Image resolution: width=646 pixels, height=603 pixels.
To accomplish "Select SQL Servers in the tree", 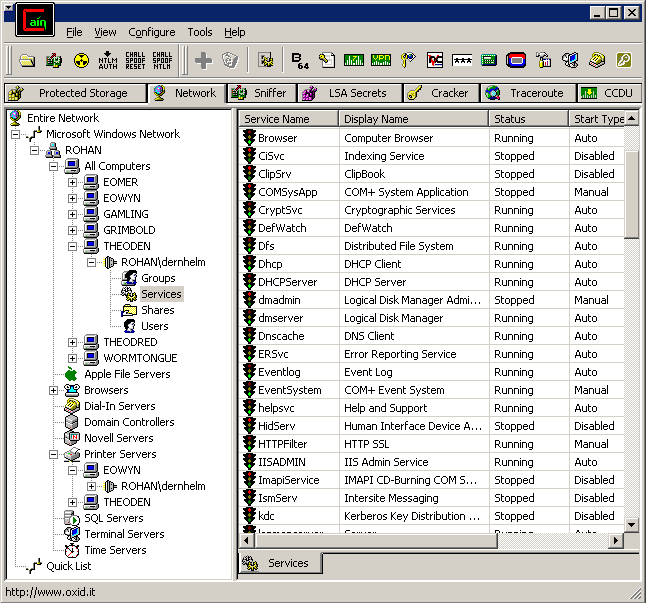I will pyautogui.click(x=114, y=518).
